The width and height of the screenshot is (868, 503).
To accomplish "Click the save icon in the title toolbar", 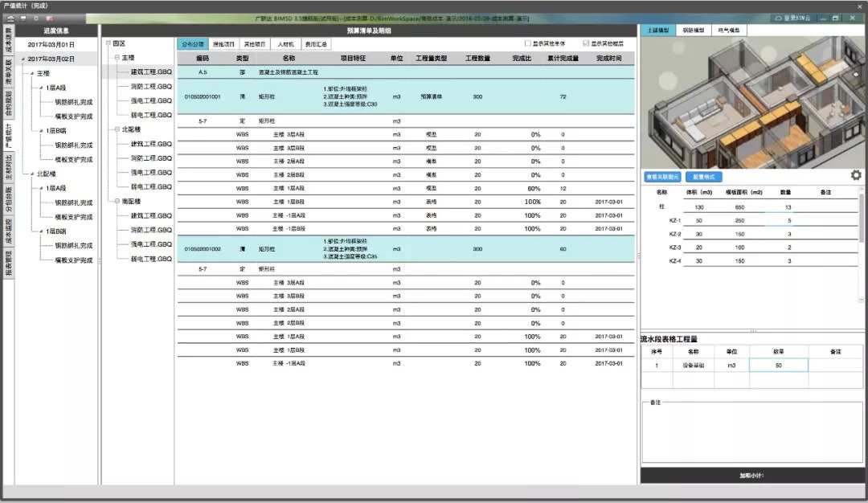I will coord(23,18).
